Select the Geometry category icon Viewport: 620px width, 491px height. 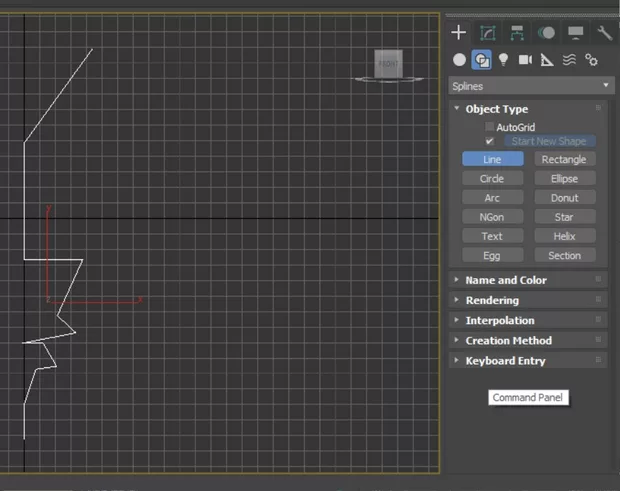pos(460,60)
